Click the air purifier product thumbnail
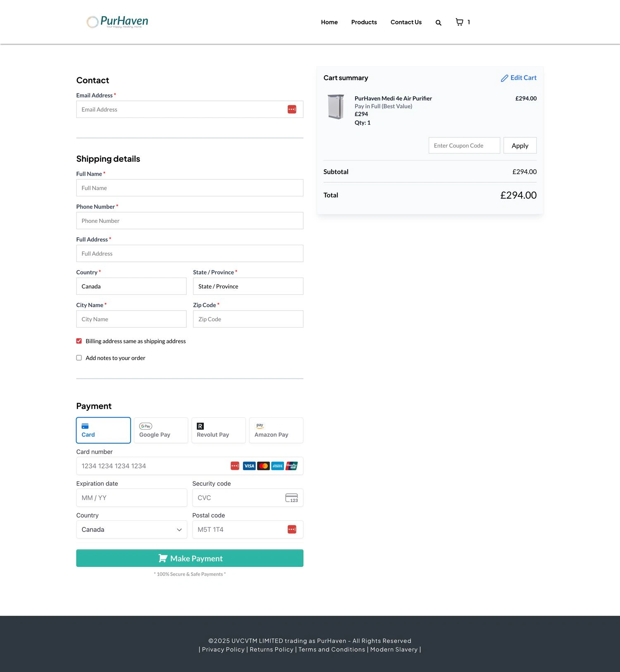Viewport: 620px width, 672px height. pos(336,107)
